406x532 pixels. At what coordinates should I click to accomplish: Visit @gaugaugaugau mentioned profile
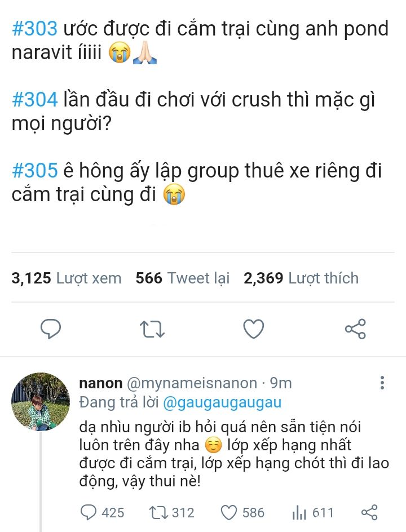222,403
